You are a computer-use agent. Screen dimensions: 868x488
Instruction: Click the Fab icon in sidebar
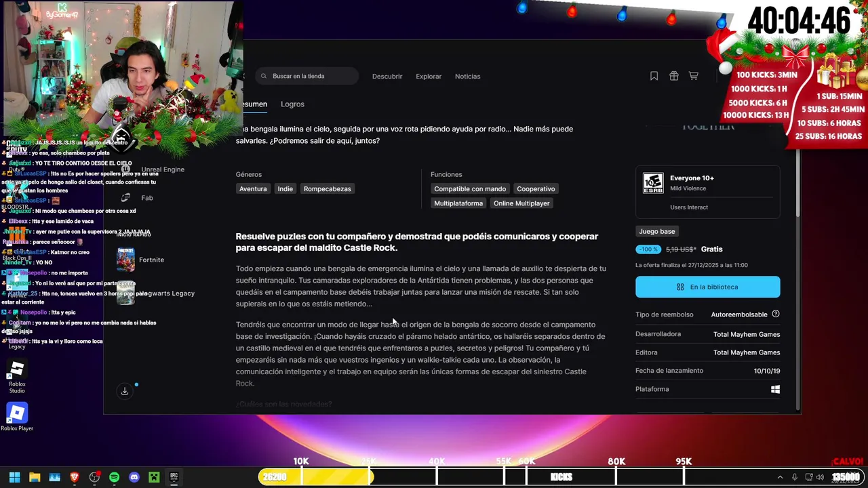125,198
